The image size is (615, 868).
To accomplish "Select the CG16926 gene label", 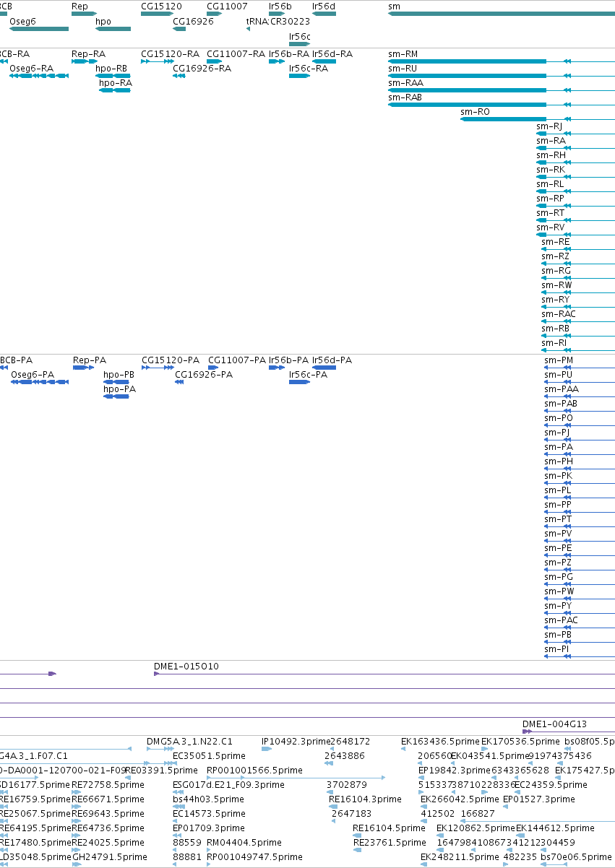I will [x=194, y=22].
